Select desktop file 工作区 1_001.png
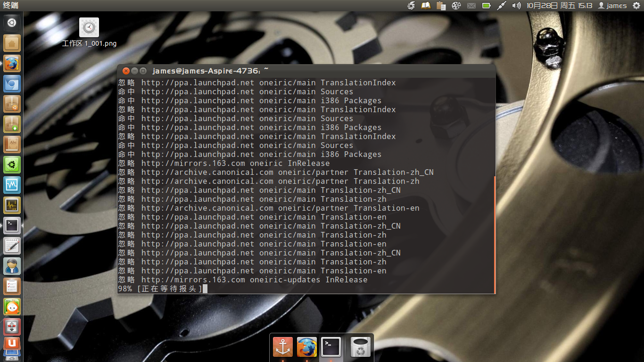 pos(89,33)
